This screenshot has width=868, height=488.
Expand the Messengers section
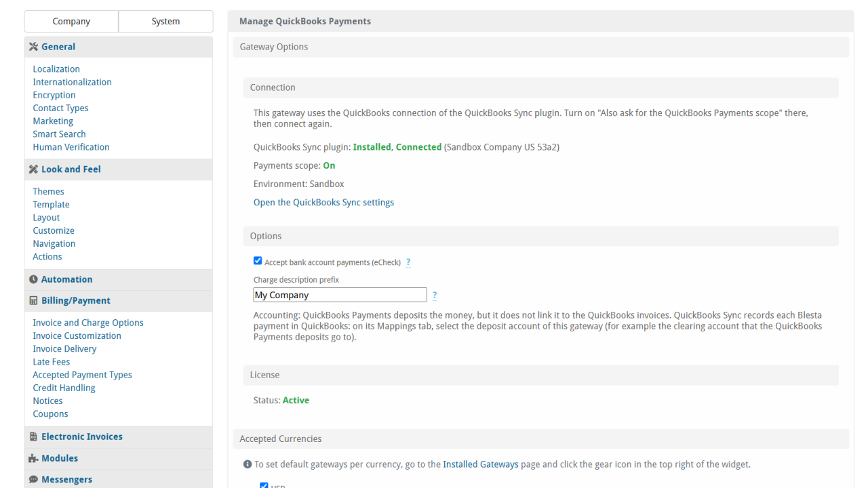coord(119,479)
